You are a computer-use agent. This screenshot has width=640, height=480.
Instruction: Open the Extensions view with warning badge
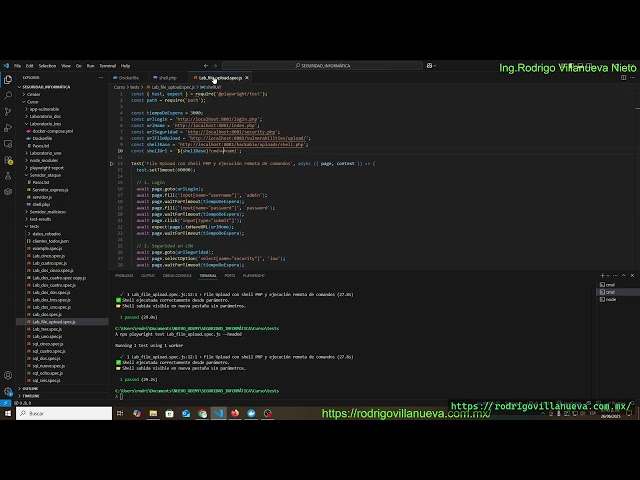[8, 160]
